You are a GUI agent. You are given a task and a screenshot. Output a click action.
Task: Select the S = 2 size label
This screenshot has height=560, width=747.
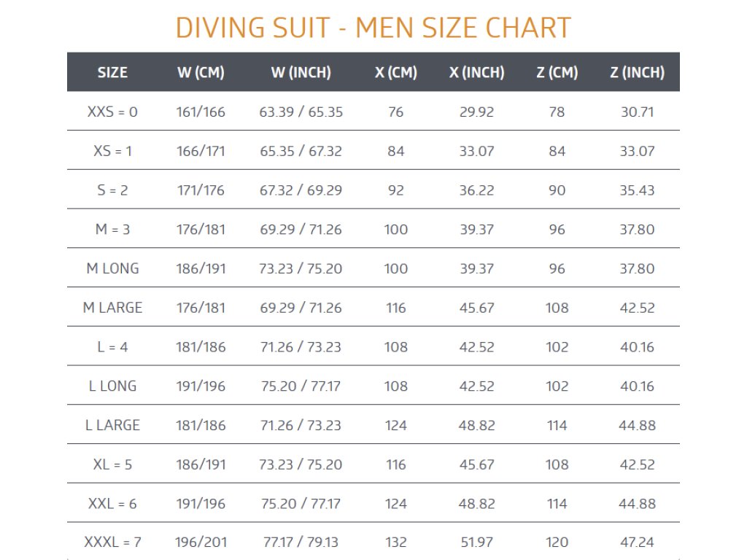click(x=112, y=190)
